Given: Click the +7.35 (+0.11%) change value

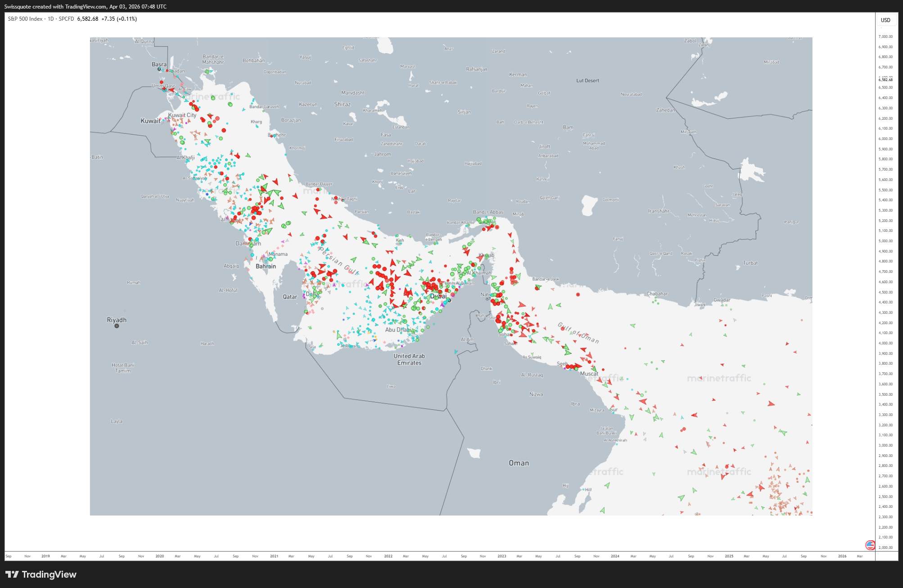Looking at the screenshot, I should (119, 19).
